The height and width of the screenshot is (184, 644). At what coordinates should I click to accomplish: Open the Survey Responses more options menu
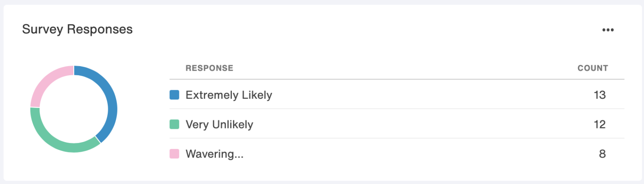coord(608,30)
